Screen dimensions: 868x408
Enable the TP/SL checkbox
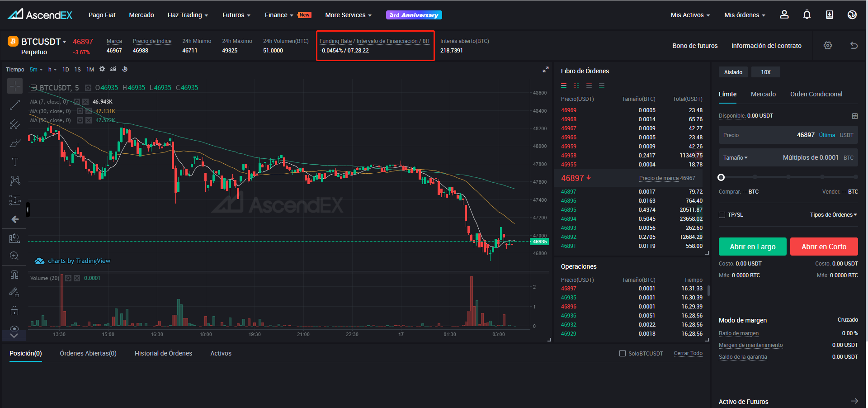point(722,215)
